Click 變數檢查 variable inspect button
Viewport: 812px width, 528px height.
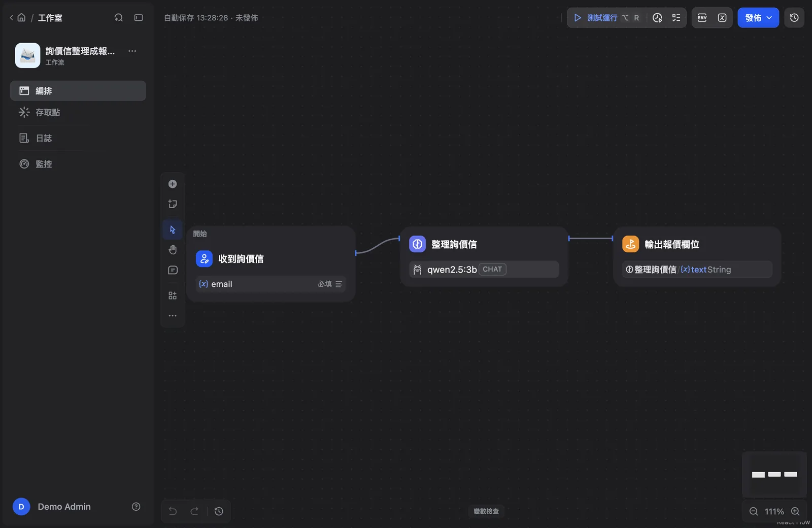coord(486,511)
